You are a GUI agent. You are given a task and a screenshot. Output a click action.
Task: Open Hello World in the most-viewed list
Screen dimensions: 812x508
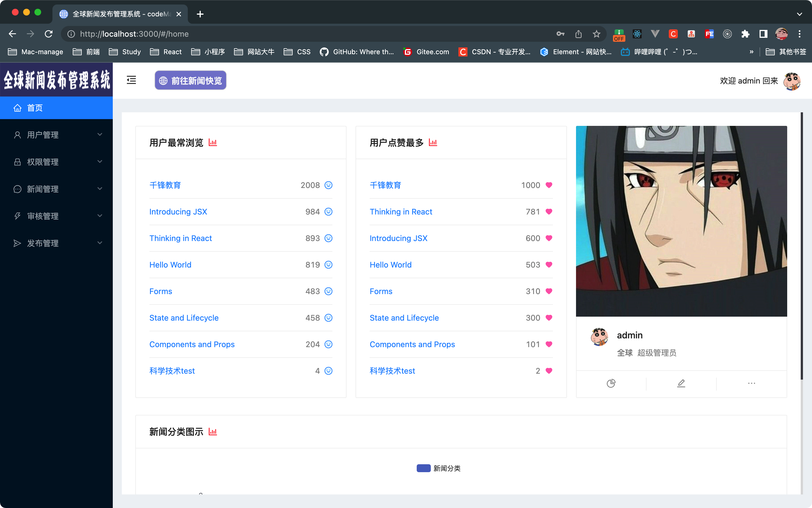(170, 265)
